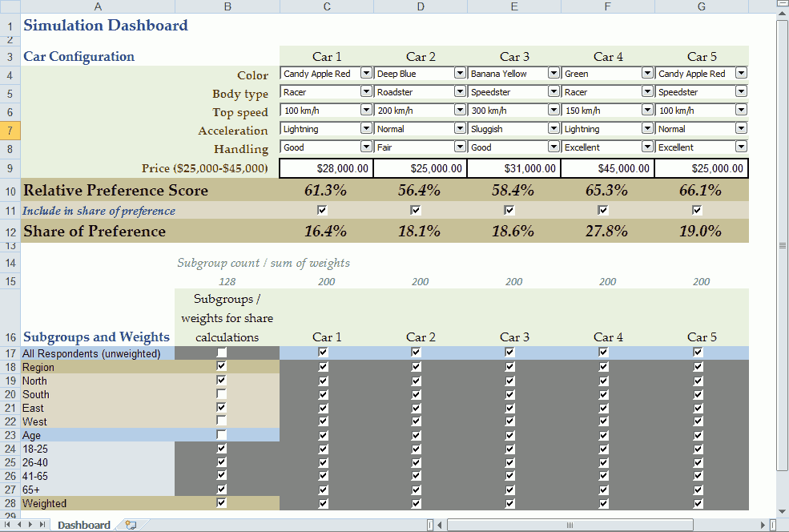Click the select-all corner of the sheet
This screenshot has width=789, height=532.
(x=10, y=6)
